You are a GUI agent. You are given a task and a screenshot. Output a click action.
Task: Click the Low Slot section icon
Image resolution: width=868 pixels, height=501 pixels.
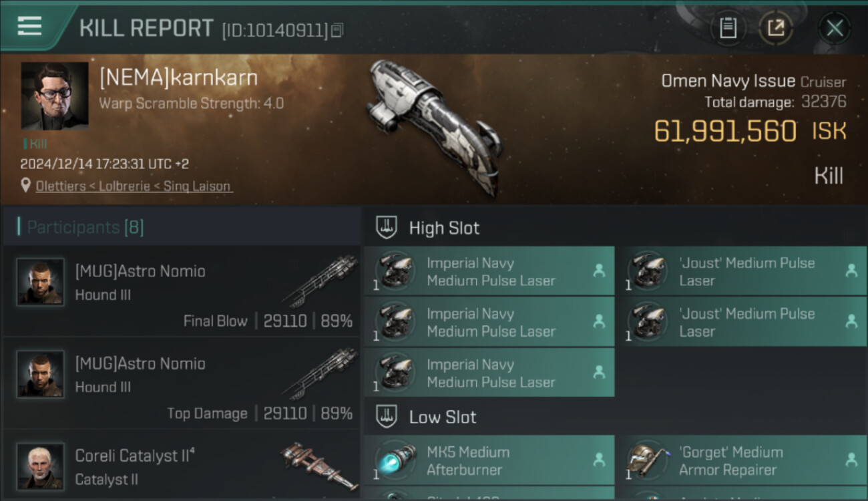point(387,417)
